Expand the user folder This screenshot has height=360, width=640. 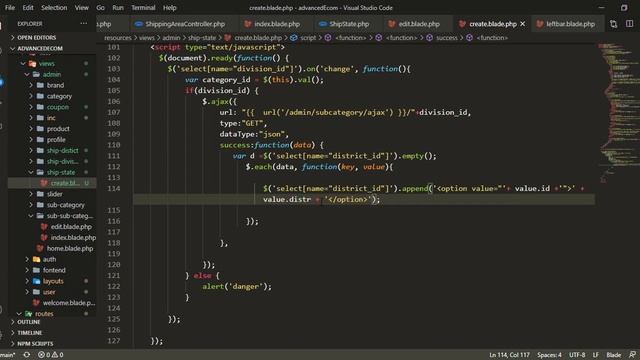52,292
